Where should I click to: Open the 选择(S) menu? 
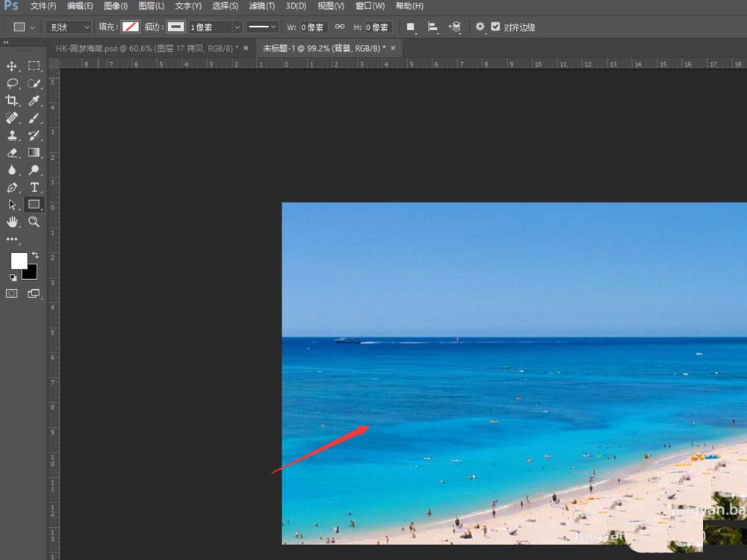[x=225, y=6]
